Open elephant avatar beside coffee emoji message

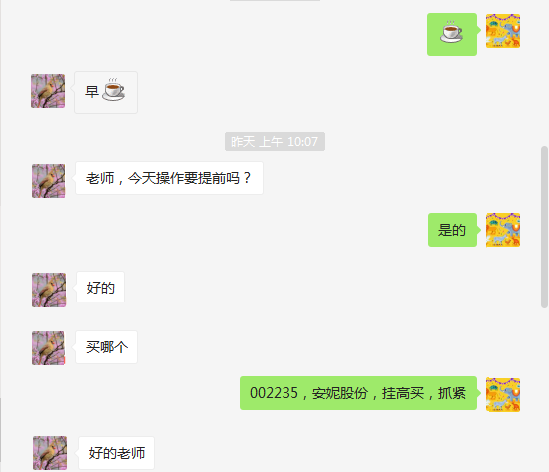503,31
